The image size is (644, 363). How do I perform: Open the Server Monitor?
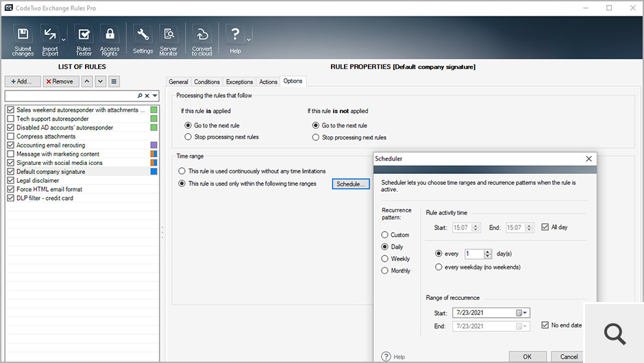click(x=169, y=40)
